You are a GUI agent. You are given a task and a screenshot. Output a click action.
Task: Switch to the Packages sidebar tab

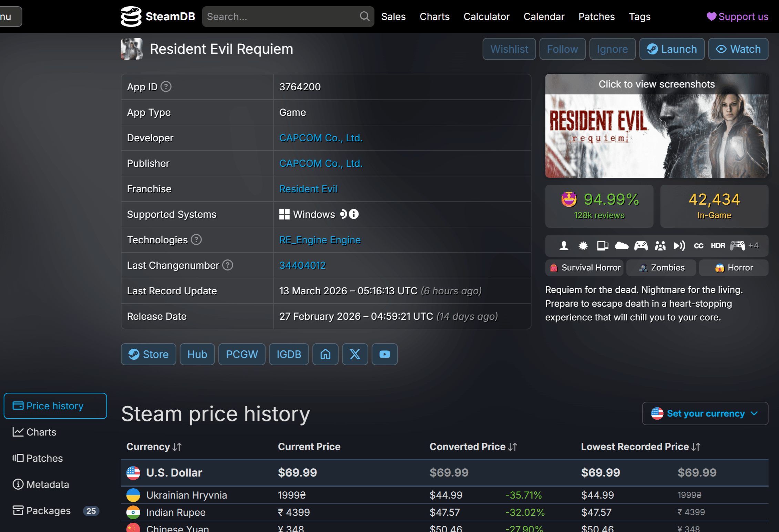coord(55,511)
